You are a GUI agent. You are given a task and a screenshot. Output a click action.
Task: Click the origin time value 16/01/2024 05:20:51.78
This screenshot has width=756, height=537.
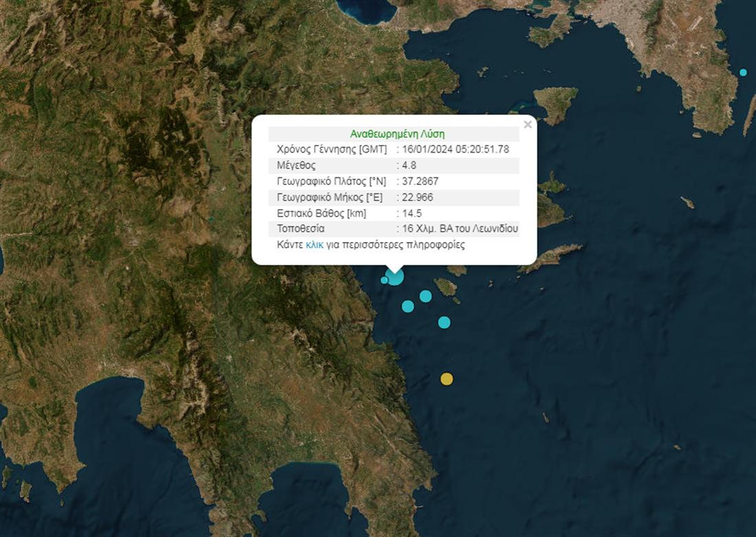coord(455,149)
